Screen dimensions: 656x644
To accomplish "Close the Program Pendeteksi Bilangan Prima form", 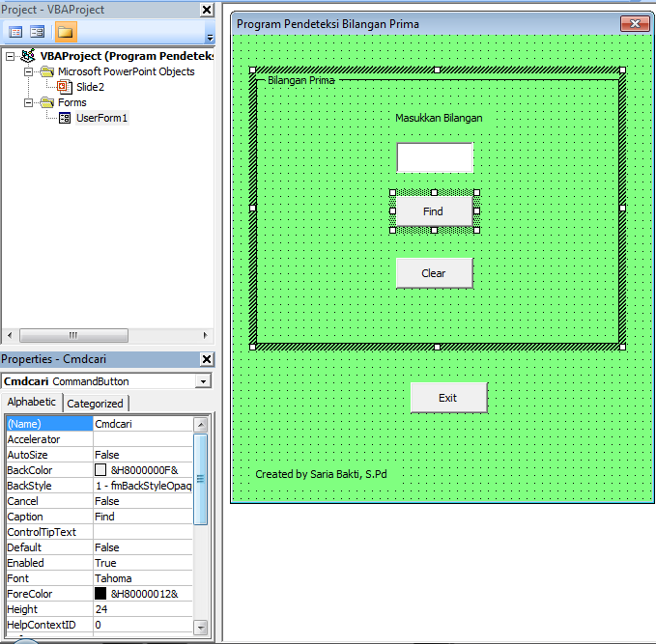I will point(635,24).
